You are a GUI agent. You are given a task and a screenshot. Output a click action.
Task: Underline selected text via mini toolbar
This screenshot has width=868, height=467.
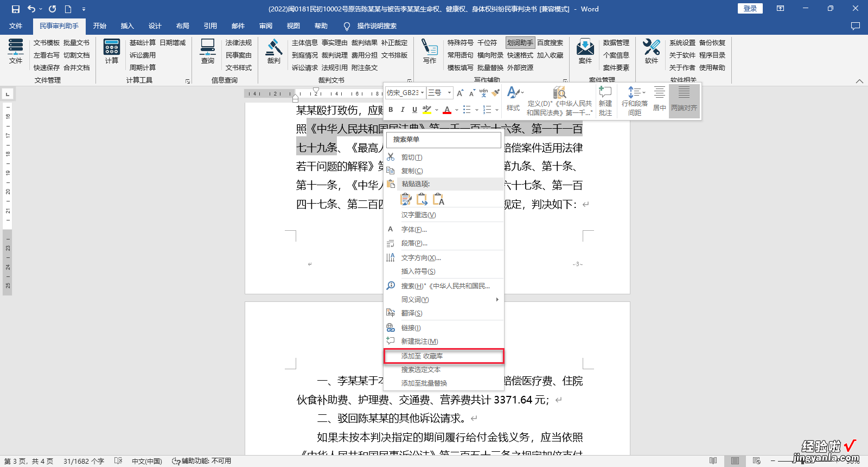[x=414, y=110]
